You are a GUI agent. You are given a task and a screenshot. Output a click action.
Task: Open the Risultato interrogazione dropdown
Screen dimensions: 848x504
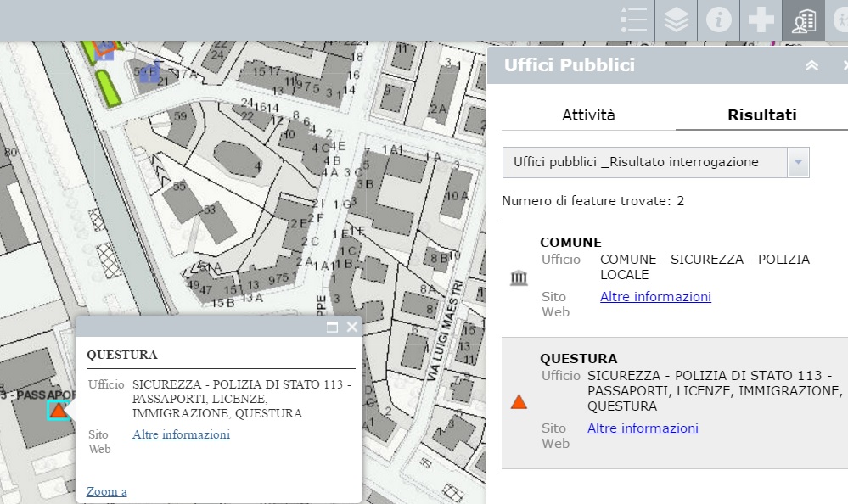645,162
